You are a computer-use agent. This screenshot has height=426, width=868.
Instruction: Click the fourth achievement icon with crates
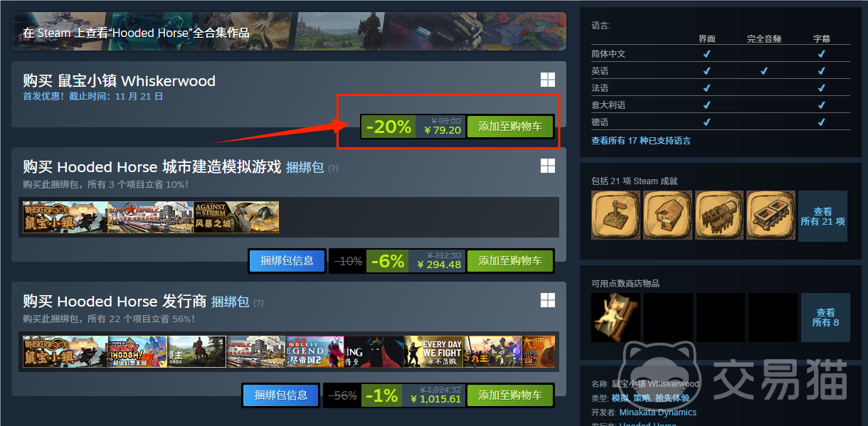pos(771,215)
